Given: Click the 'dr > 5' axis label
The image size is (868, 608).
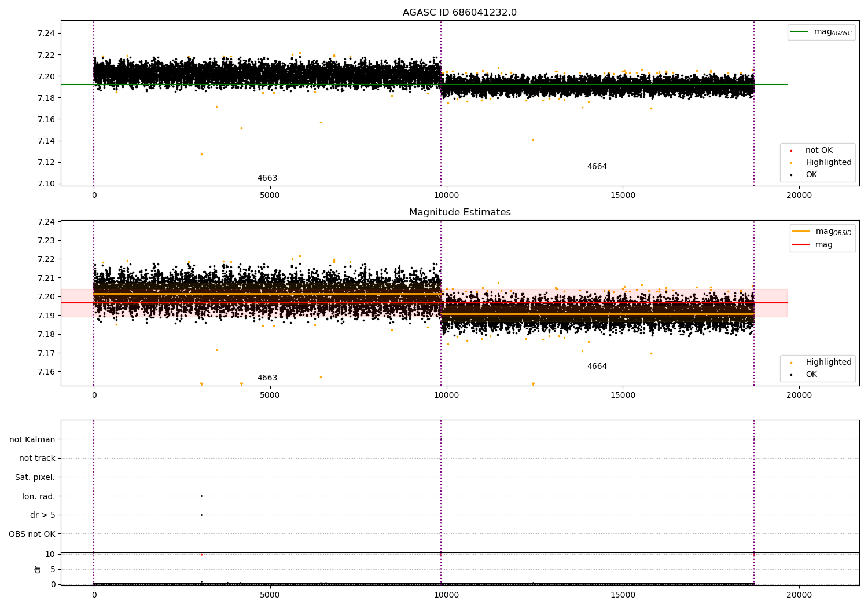Looking at the screenshot, I should [43, 515].
